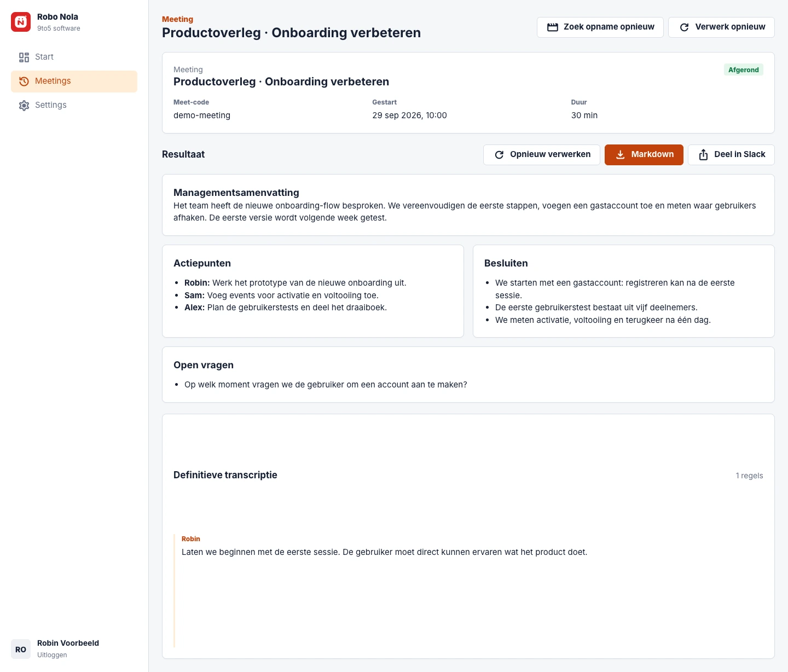This screenshot has height=672, width=788.
Task: Click the Opnieuw verwerken button
Action: (x=542, y=155)
